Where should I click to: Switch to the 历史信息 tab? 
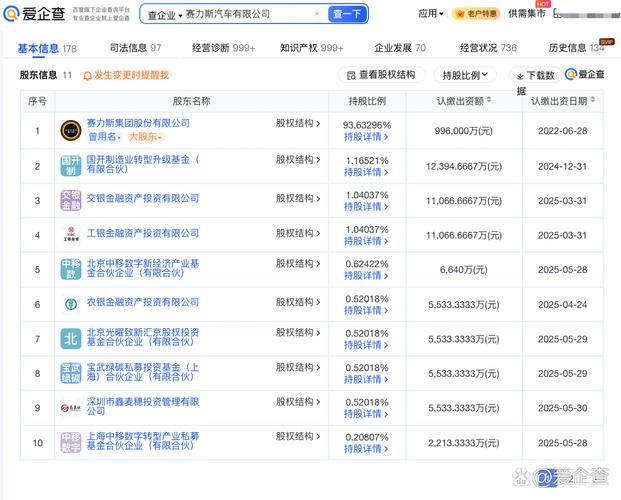pos(577,48)
